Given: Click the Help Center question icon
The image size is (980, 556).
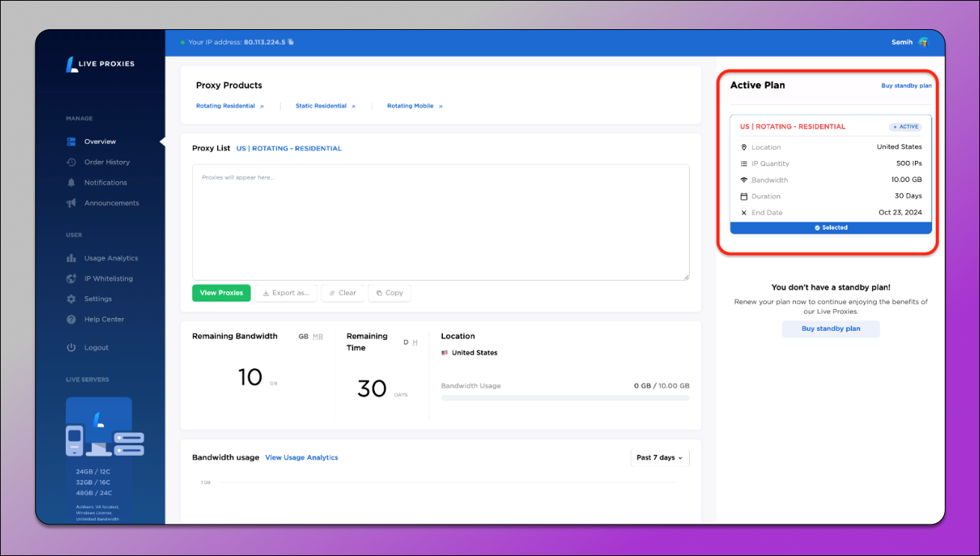Looking at the screenshot, I should (72, 320).
